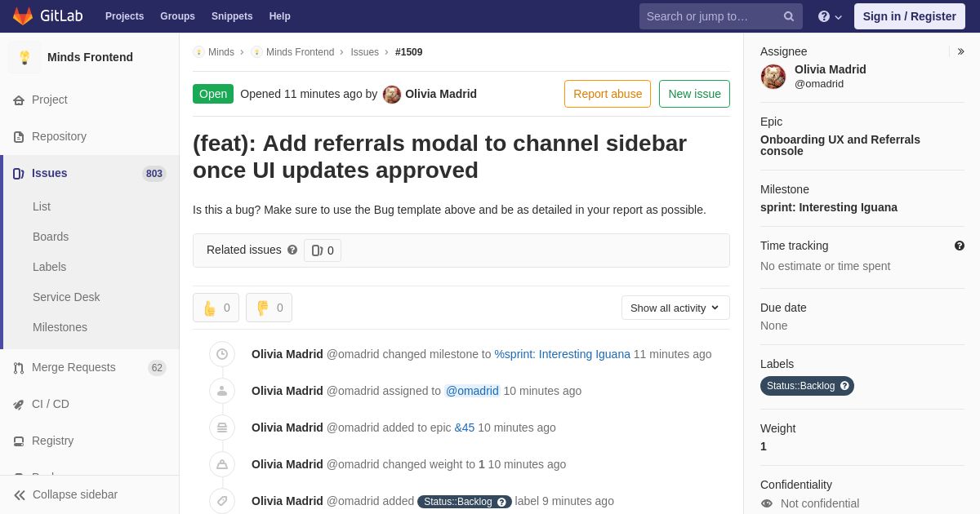Open Snippets in the navbar

pos(232,16)
